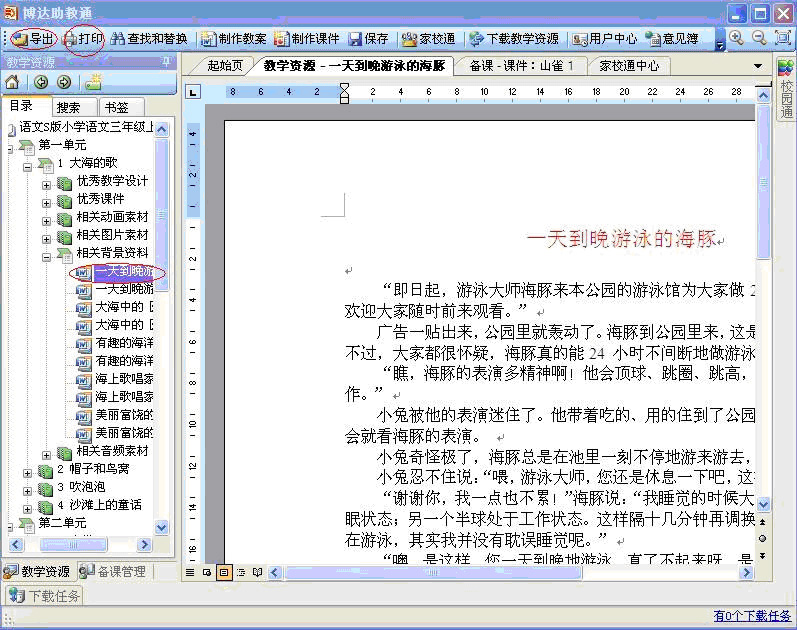
Task: Switch to the 家校通中心 tab
Action: [x=629, y=66]
